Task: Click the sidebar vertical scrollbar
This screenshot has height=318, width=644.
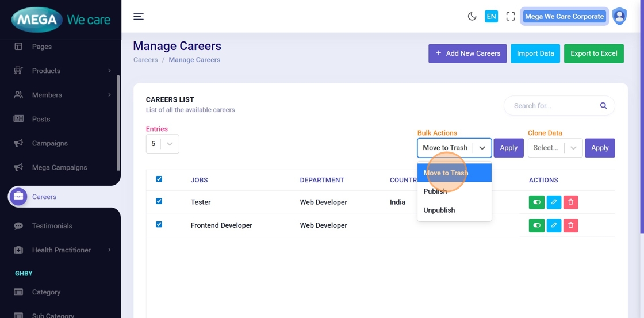Action: click(x=118, y=121)
